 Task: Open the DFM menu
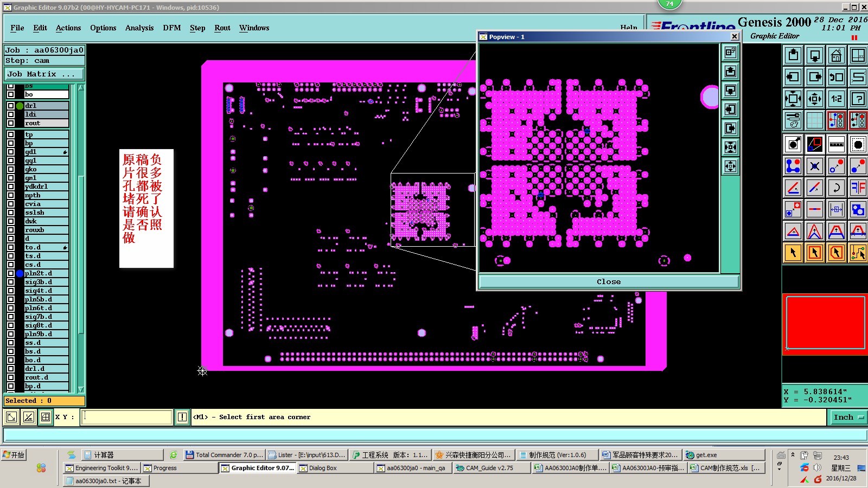tap(172, 28)
